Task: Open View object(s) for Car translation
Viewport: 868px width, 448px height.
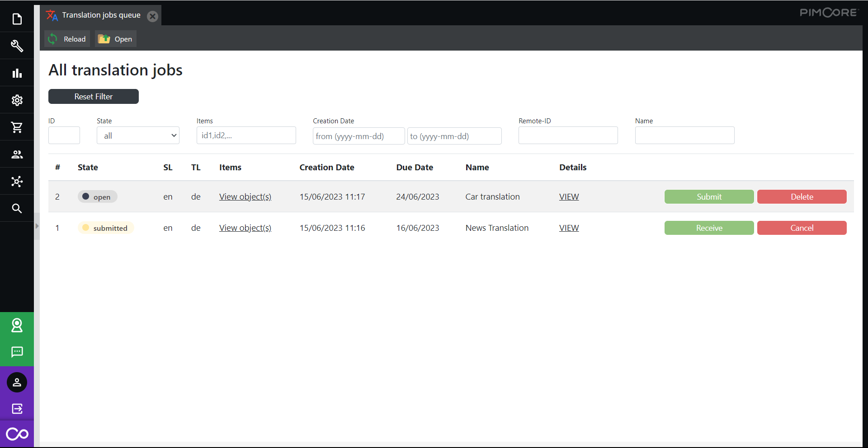Action: pos(245,196)
